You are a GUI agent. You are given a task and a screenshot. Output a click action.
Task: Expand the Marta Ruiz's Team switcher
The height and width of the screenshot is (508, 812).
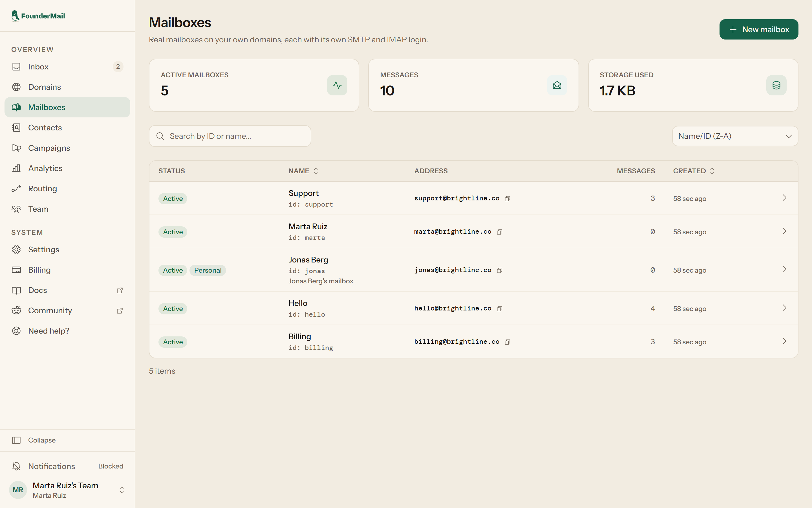(x=67, y=490)
